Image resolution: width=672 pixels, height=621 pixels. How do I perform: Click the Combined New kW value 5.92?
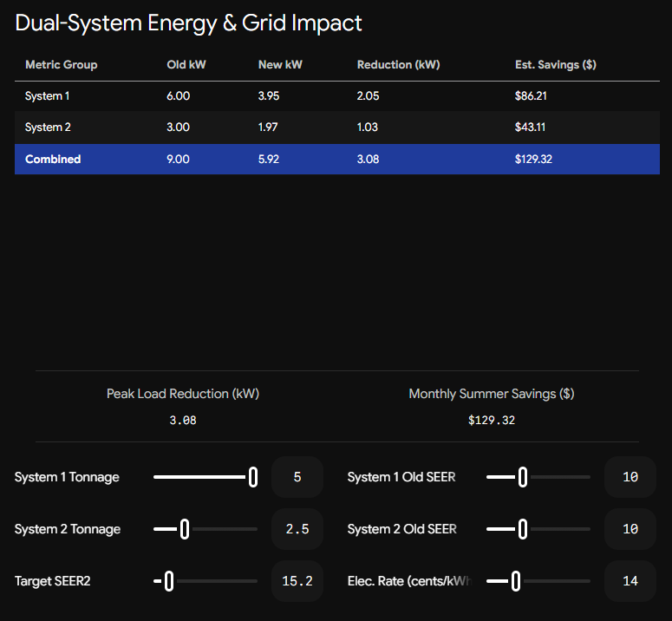pos(269,160)
